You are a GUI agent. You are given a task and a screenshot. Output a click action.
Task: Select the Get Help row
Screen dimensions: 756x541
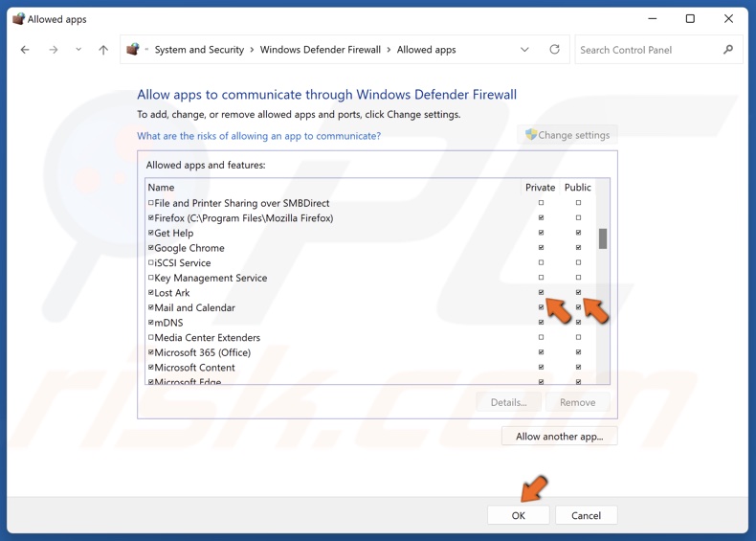point(370,233)
